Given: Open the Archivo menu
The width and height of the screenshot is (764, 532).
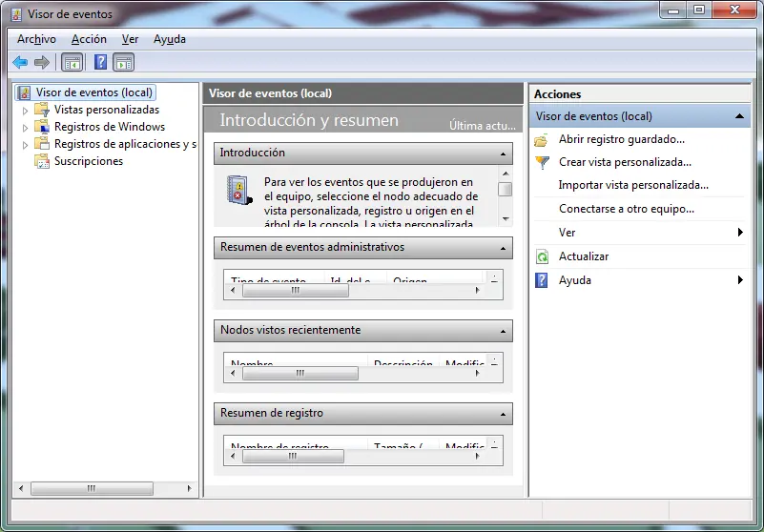Looking at the screenshot, I should pos(36,39).
